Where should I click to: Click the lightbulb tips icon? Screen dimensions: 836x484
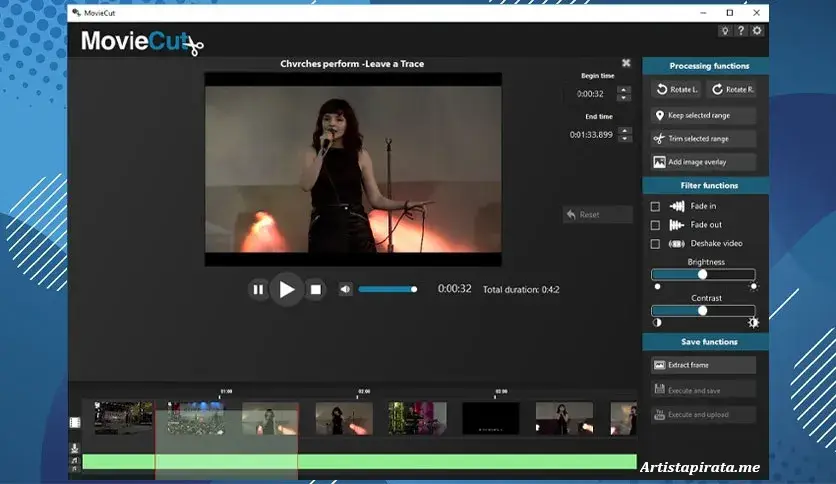click(724, 31)
